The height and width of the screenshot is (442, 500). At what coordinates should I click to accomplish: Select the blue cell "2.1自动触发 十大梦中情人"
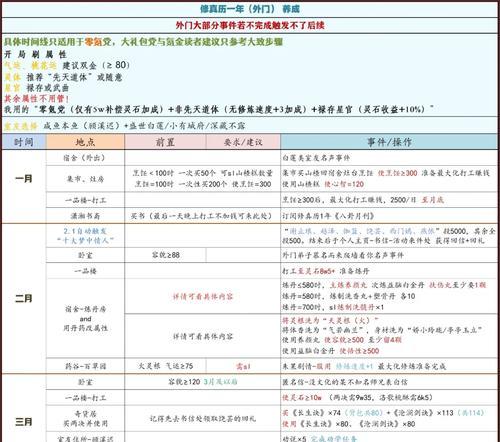(85, 236)
